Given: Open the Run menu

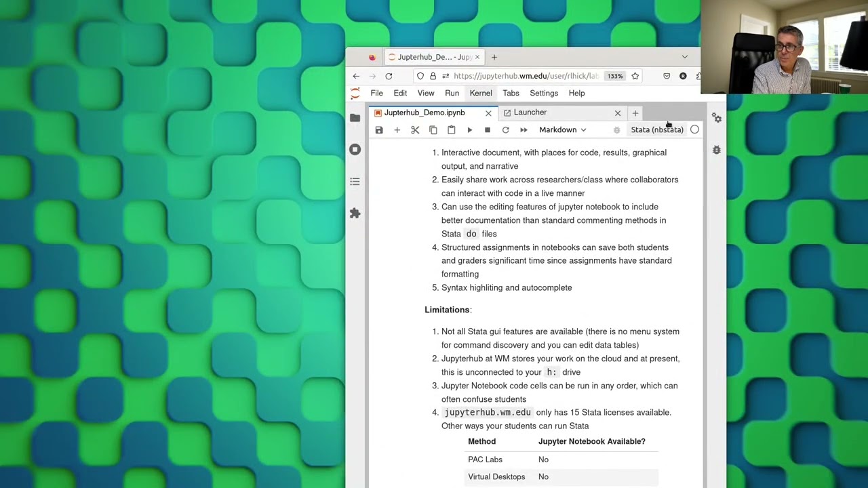Looking at the screenshot, I should point(452,93).
